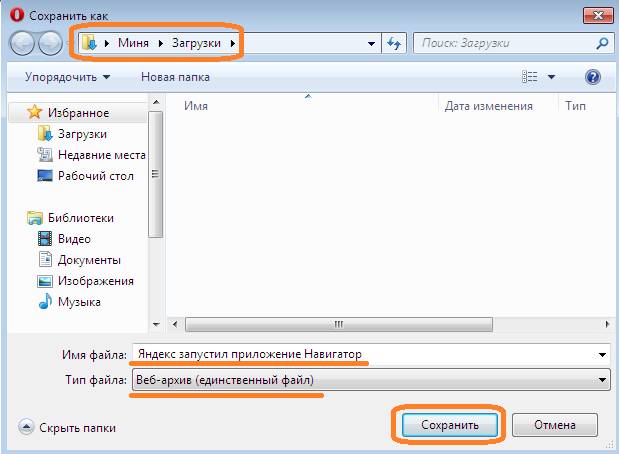
Task: Open the Упорядочить menu
Action: pos(68,77)
